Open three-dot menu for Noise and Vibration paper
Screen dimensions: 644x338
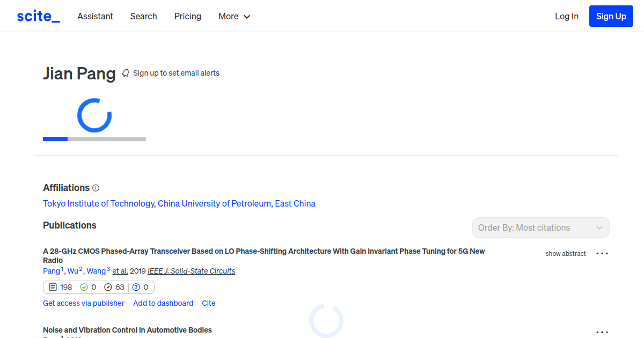(602, 332)
